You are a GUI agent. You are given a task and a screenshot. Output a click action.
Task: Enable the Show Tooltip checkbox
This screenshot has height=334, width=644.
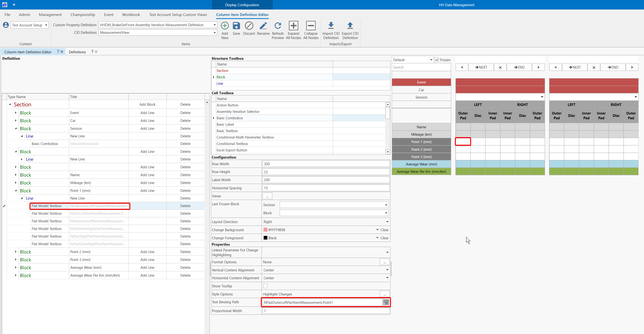coord(265,286)
